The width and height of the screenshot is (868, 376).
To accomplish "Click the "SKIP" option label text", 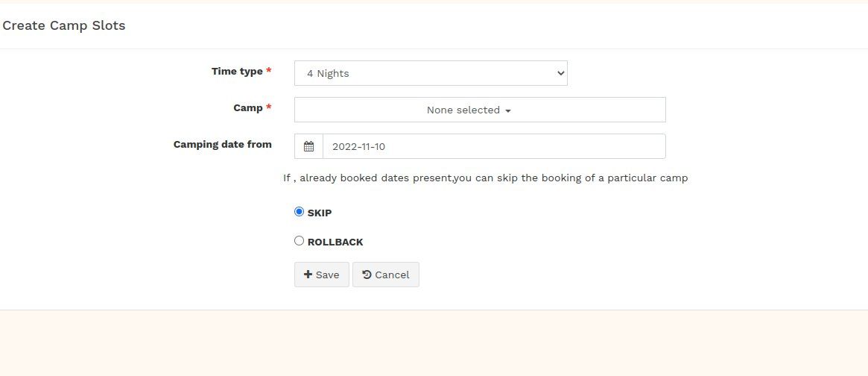I will 320,213.
